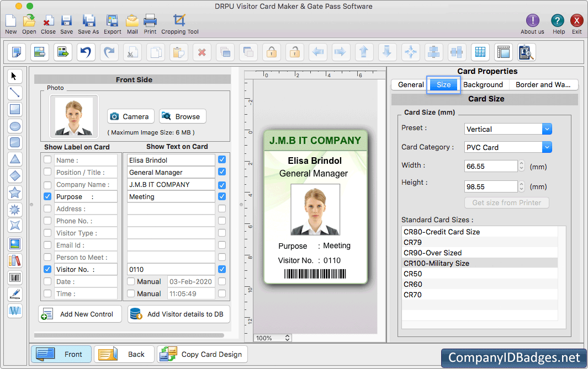
Task: Click the red Delete X icon
Action: click(x=202, y=52)
